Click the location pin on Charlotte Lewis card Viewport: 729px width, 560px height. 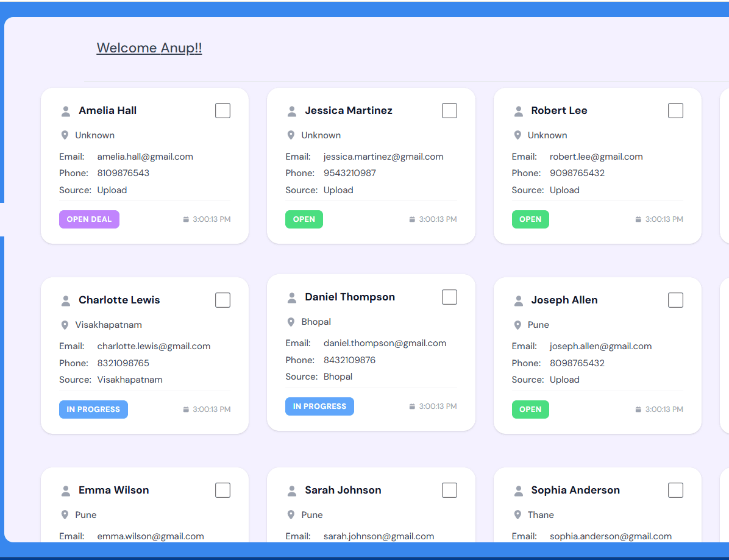[x=64, y=324]
